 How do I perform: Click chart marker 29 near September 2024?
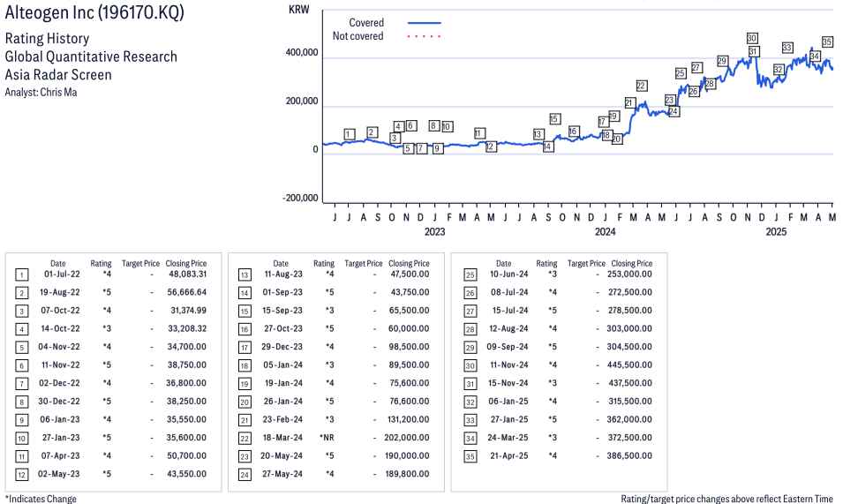point(722,61)
